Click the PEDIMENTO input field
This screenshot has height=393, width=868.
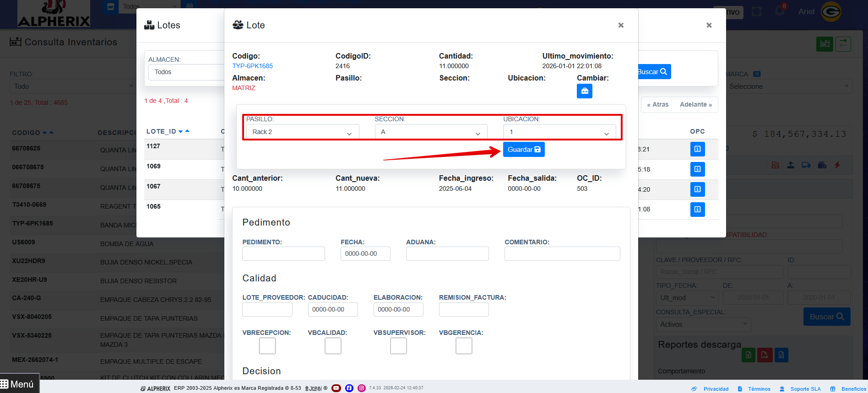click(x=283, y=253)
